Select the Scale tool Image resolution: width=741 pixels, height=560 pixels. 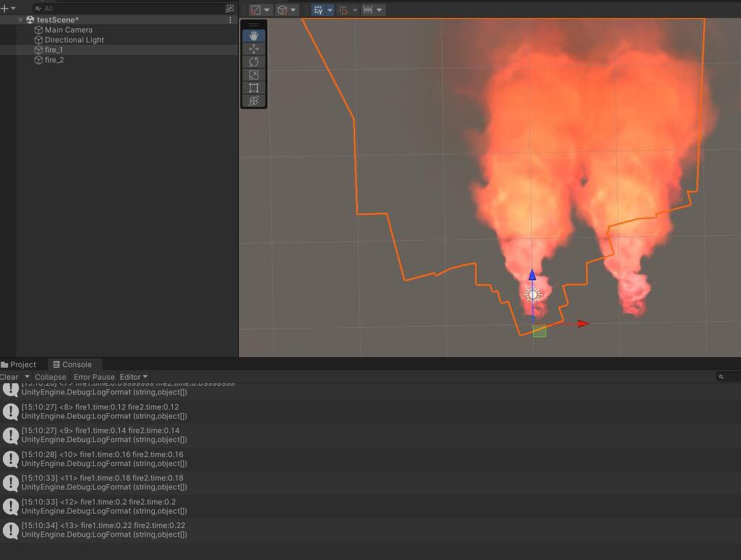pos(253,75)
